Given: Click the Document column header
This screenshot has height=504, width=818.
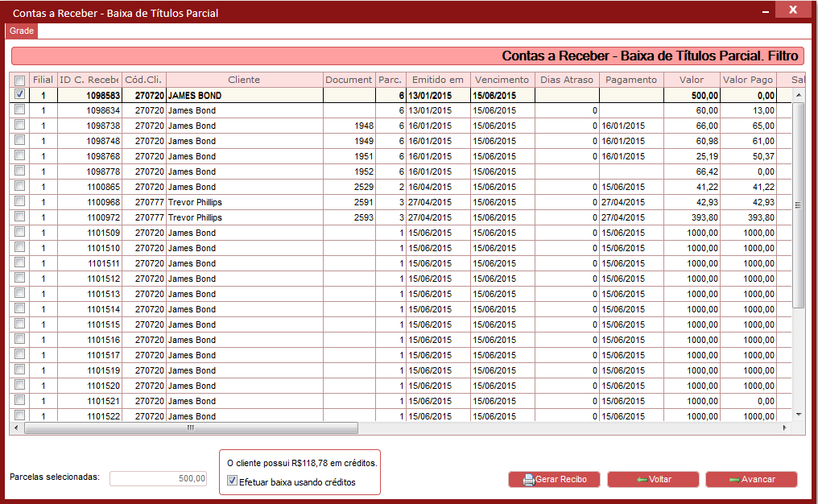Looking at the screenshot, I should [x=349, y=80].
